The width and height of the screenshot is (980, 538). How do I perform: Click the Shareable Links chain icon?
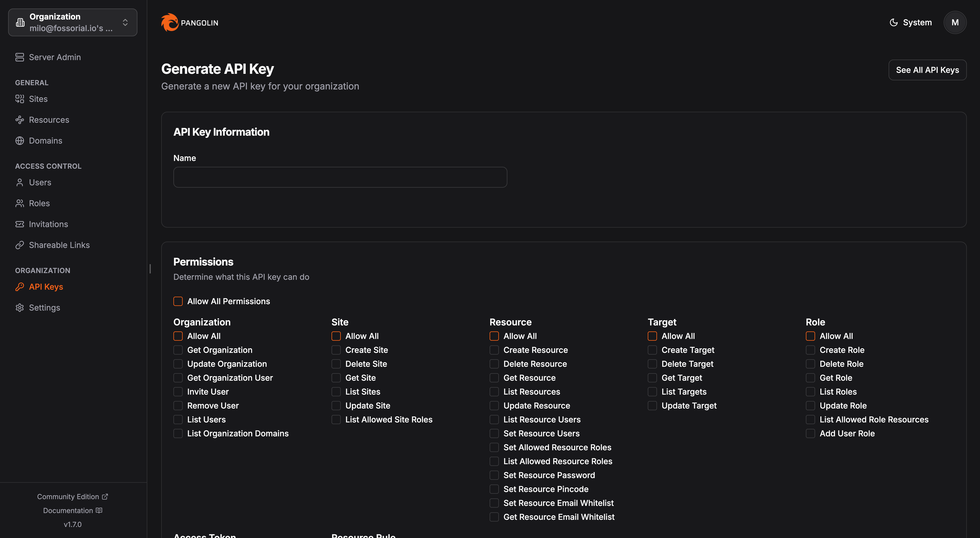(x=20, y=245)
